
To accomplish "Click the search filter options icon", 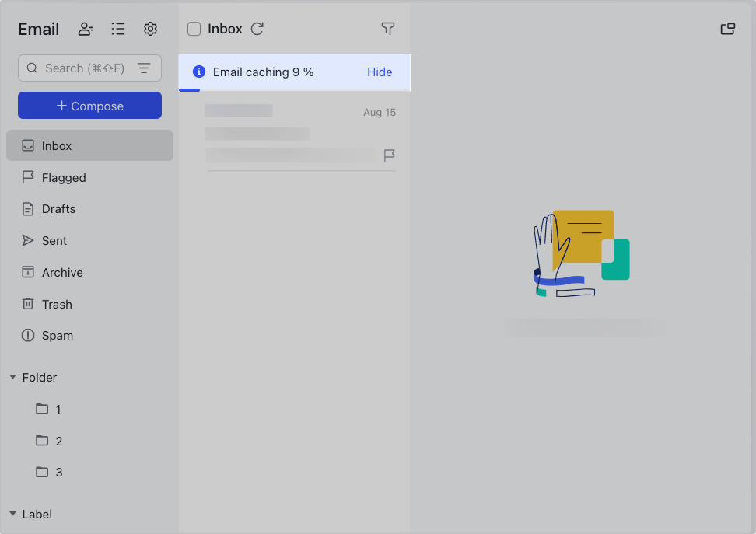I will point(144,68).
